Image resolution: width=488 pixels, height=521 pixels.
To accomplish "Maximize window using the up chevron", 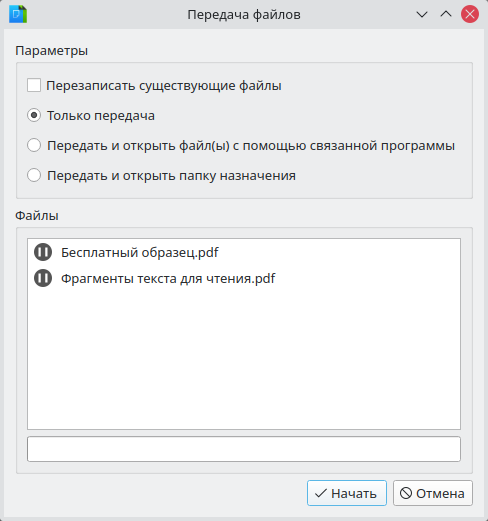I will tap(446, 14).
